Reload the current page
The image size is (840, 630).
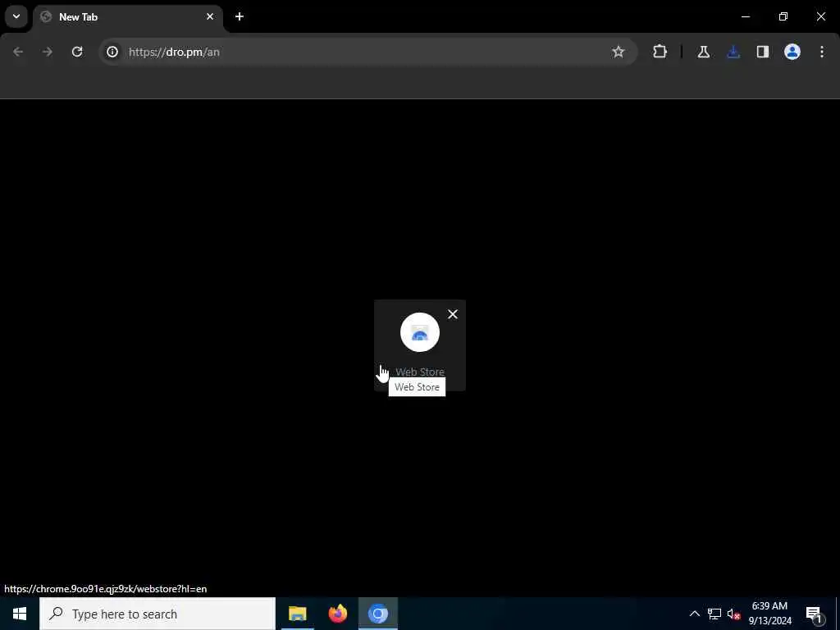click(x=77, y=52)
